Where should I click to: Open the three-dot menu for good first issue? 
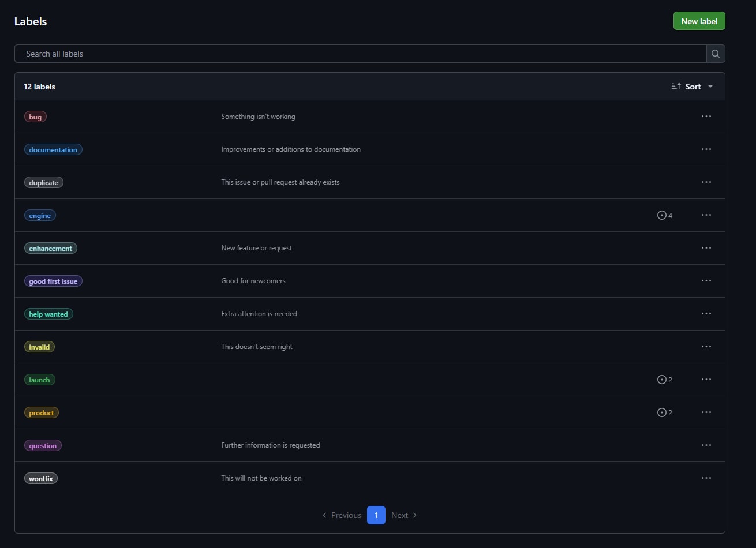pyautogui.click(x=706, y=281)
